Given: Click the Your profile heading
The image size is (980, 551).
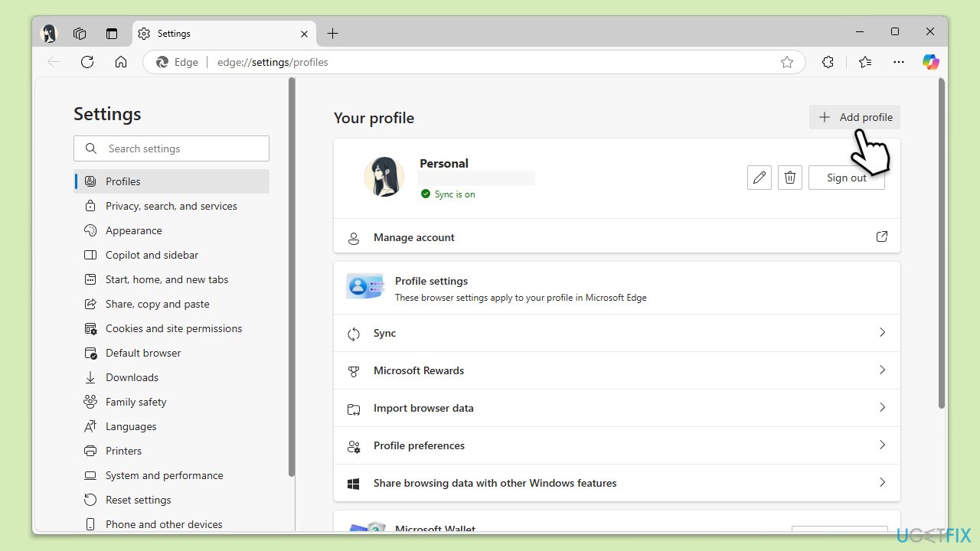Looking at the screenshot, I should pyautogui.click(x=374, y=118).
